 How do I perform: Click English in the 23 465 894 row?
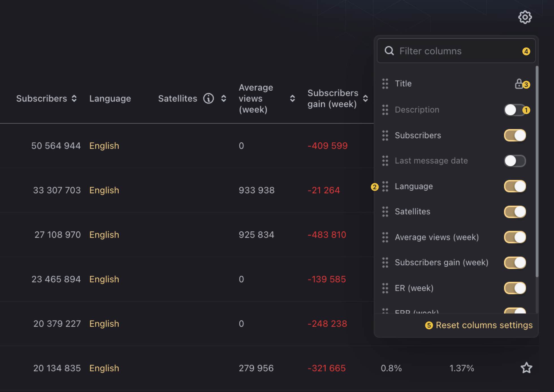(104, 279)
